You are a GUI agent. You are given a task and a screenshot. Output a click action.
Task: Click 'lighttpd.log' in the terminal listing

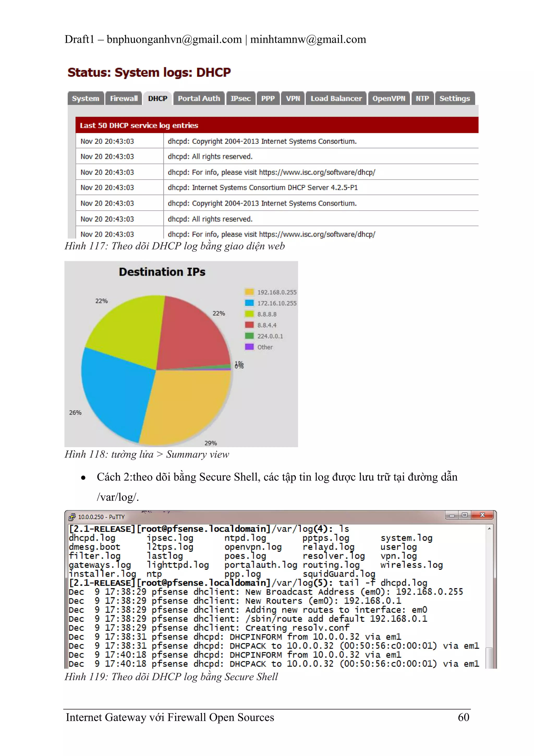point(178,565)
